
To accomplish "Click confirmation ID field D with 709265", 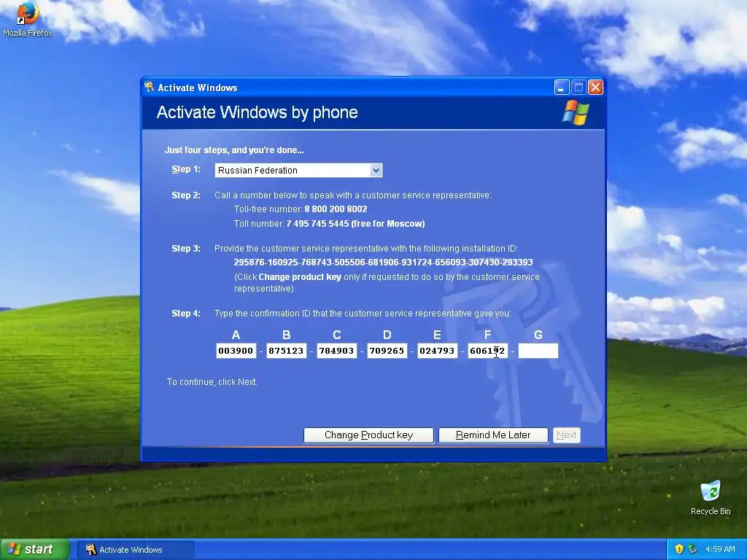I will tap(387, 351).
